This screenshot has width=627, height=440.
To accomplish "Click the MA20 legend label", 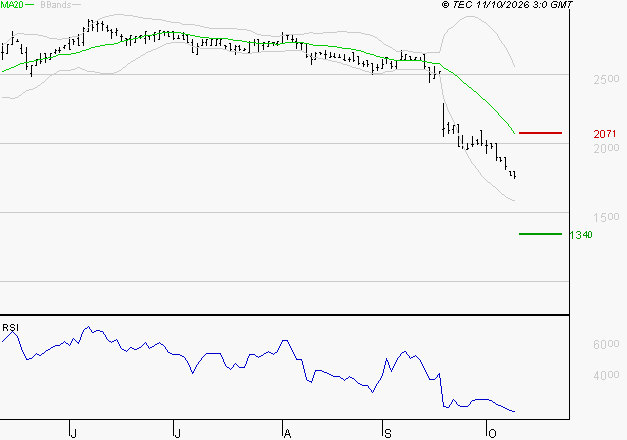I will point(12,4).
